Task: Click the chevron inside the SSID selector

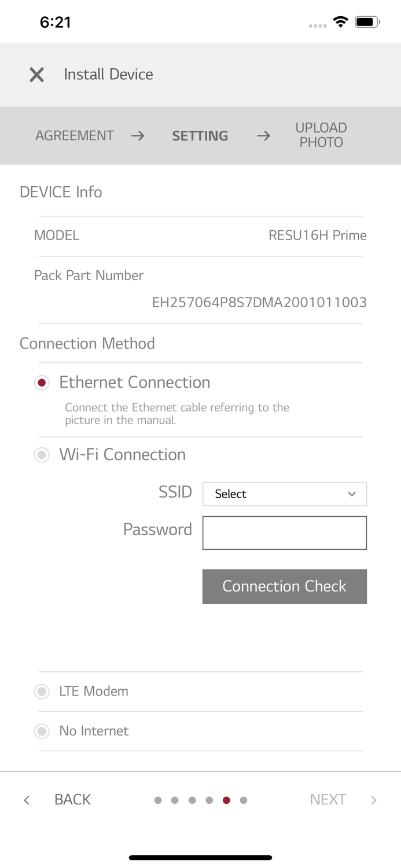Action: 351,494
